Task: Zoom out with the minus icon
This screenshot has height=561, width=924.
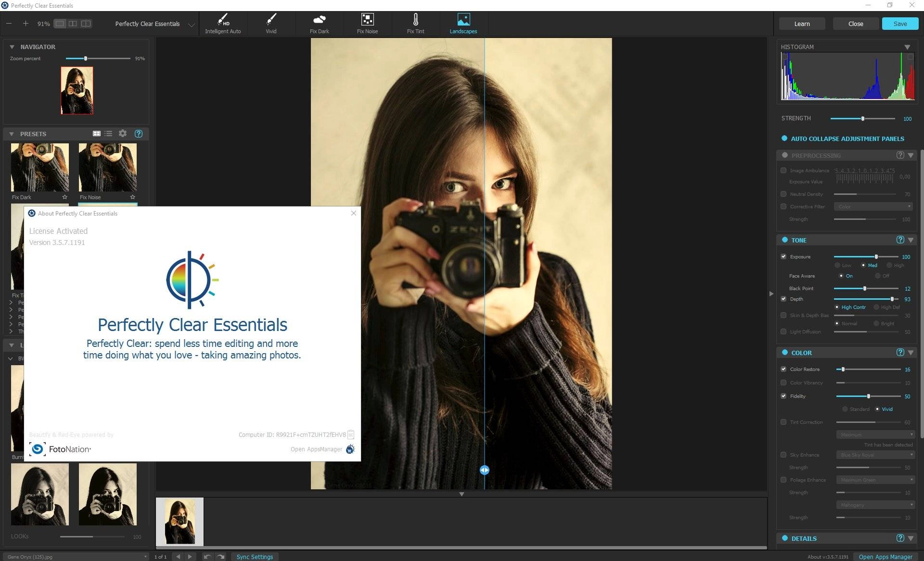Action: click(9, 24)
